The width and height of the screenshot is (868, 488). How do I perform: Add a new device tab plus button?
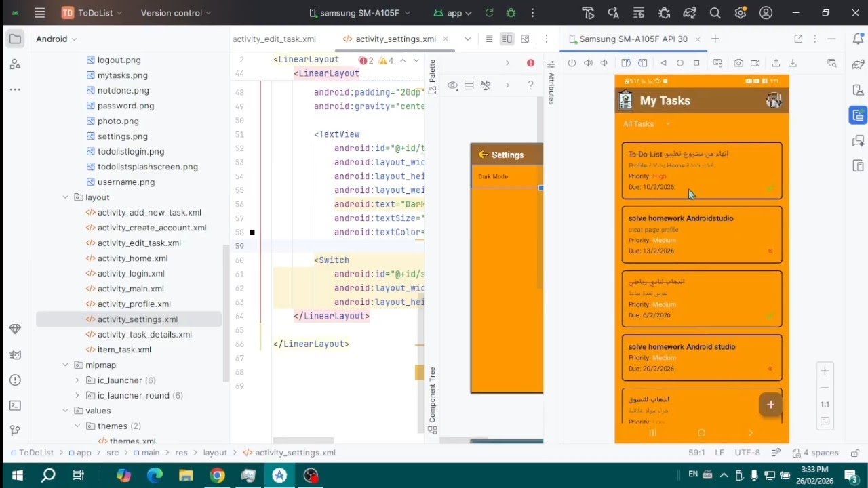click(x=715, y=39)
